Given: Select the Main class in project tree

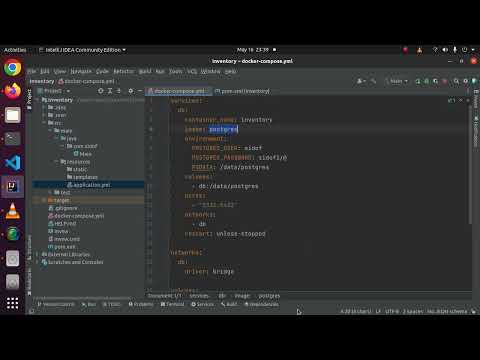Looking at the screenshot, I should (83, 154).
